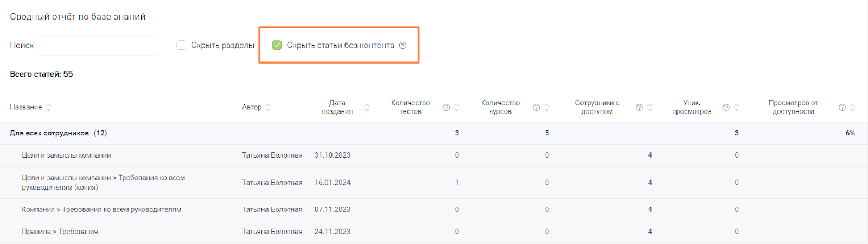Open help icon next to 'Скрыть статьи без контента'
This screenshot has width=868, height=244.
coord(403,46)
